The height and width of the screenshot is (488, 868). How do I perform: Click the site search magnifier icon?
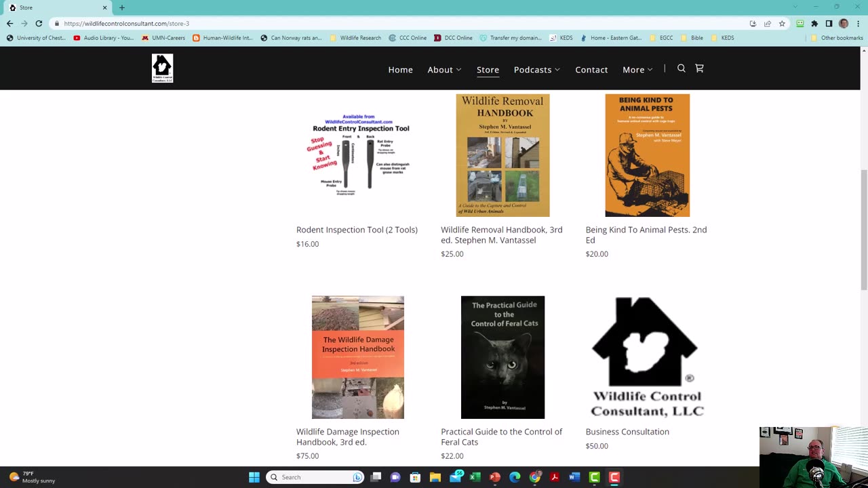tap(682, 68)
